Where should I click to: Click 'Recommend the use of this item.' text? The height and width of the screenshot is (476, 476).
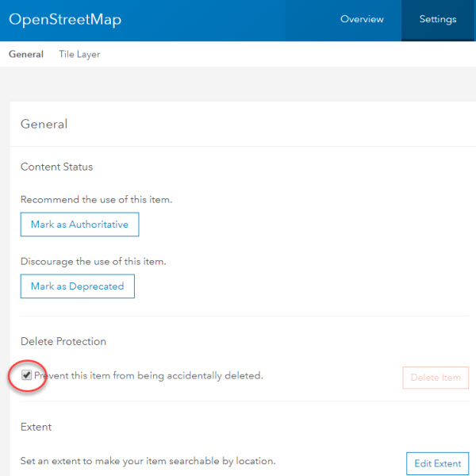(96, 200)
